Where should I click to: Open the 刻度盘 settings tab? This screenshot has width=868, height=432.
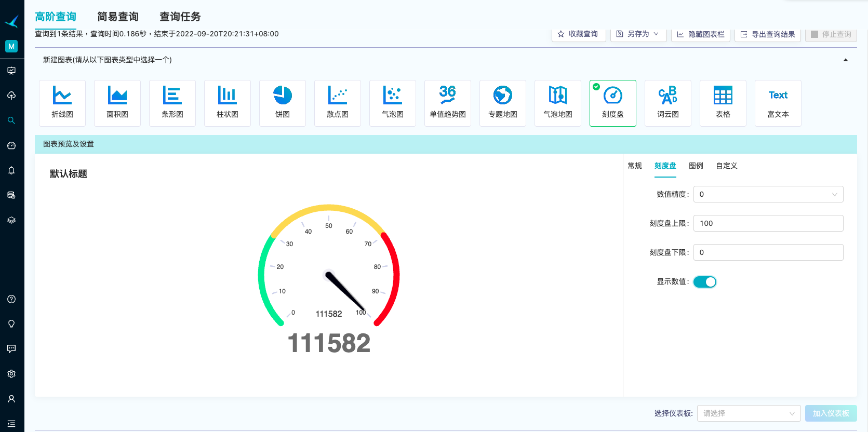665,166
